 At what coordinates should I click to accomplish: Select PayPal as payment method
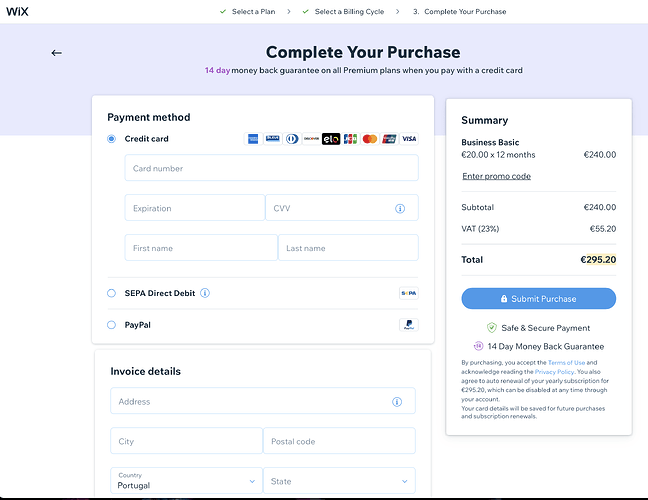tap(112, 325)
